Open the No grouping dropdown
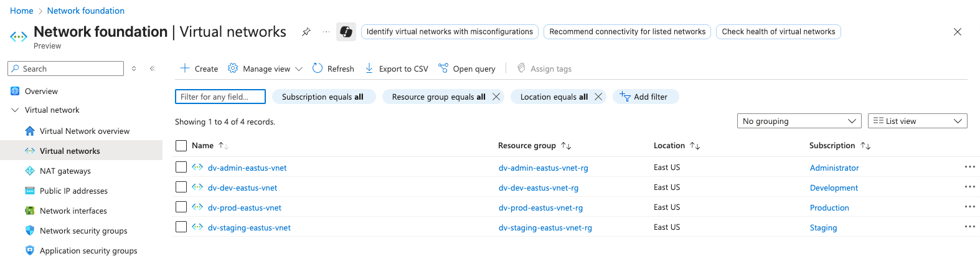The image size is (980, 256). pos(799,121)
